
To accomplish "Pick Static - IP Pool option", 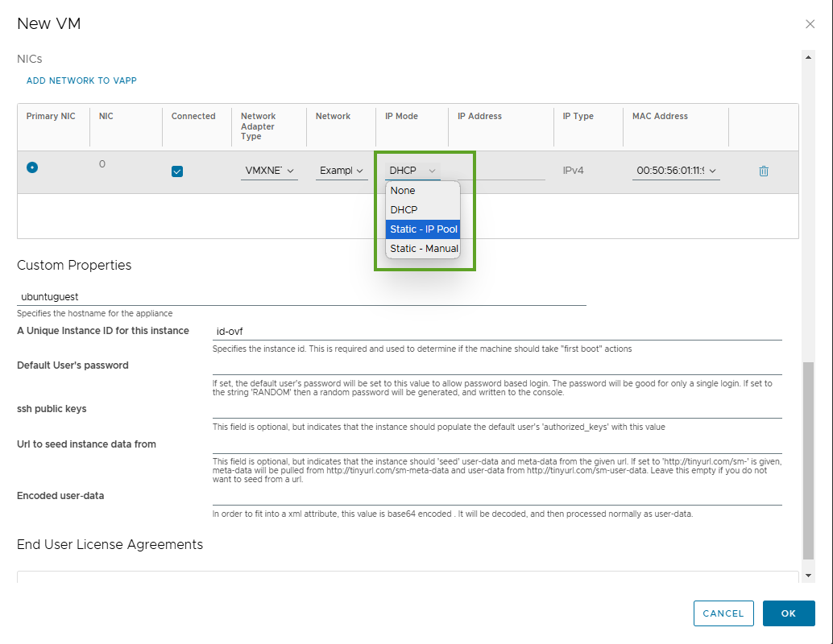I will click(x=423, y=229).
